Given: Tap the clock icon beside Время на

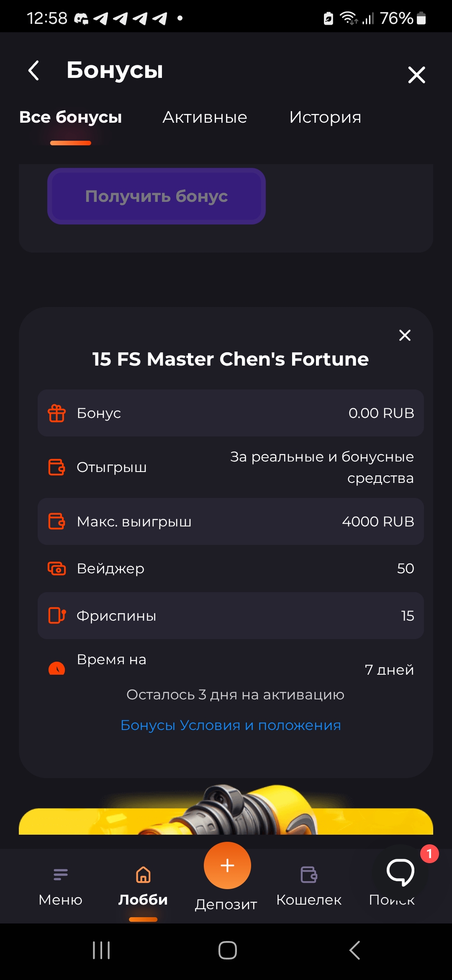Looking at the screenshot, I should point(56,668).
